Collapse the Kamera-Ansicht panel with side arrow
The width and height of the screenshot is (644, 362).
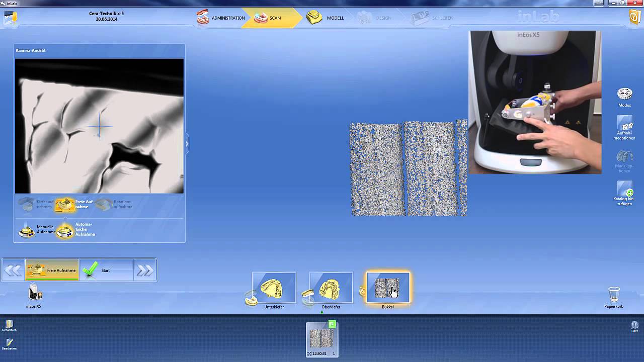pyautogui.click(x=187, y=144)
